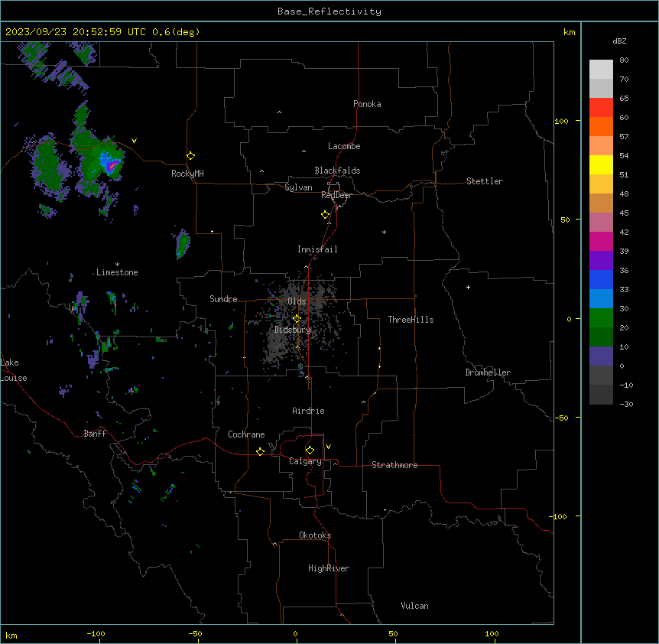The height and width of the screenshot is (644, 659).
Task: Click the Sundre city label
Action: [x=223, y=299]
